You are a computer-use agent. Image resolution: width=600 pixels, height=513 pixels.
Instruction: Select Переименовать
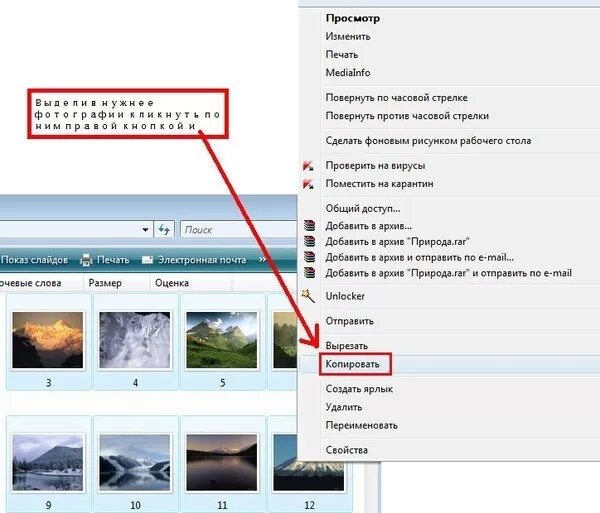point(362,425)
